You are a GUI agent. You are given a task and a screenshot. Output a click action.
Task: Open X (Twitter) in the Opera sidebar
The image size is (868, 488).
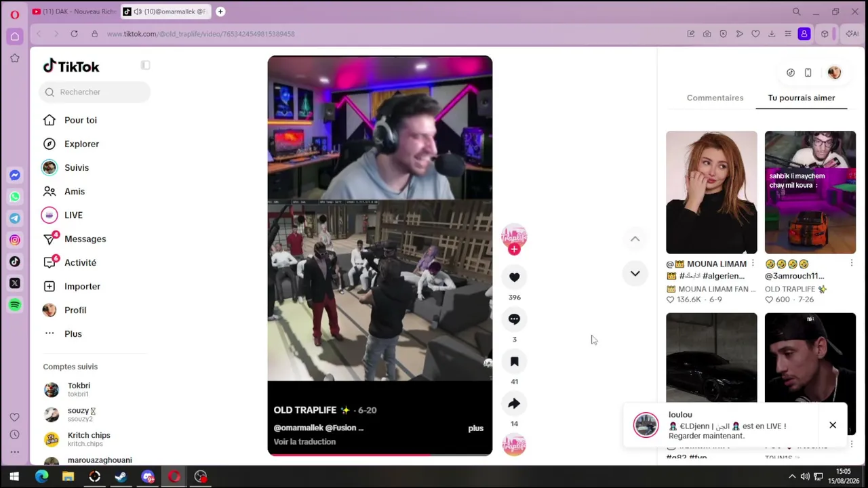click(15, 283)
